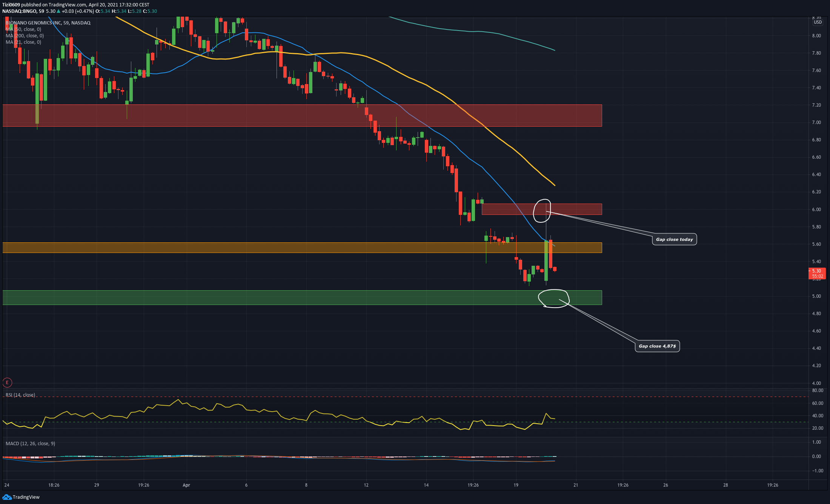830x504 pixels.
Task: Click the earnings 'E' marker icon
Action: pos(7,383)
